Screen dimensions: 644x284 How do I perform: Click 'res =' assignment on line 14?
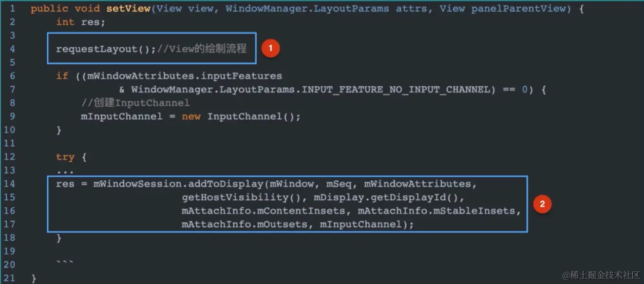pyautogui.click(x=72, y=184)
